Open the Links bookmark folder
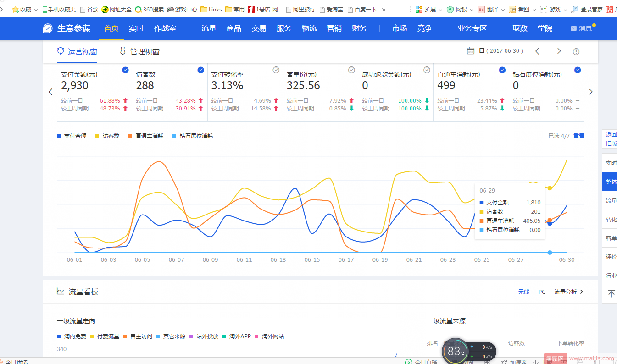 point(211,9)
